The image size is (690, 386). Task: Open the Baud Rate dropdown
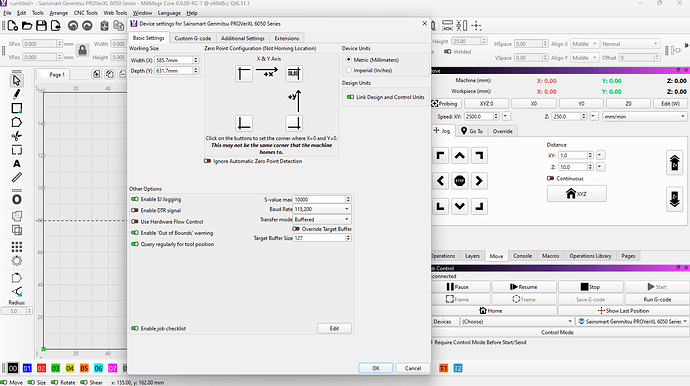[x=322, y=209]
